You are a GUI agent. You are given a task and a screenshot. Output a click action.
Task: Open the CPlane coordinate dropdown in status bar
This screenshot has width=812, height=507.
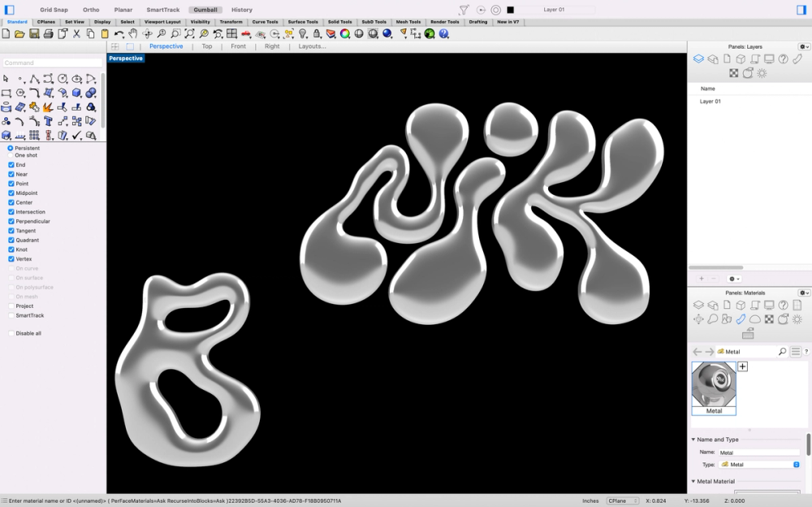click(623, 501)
